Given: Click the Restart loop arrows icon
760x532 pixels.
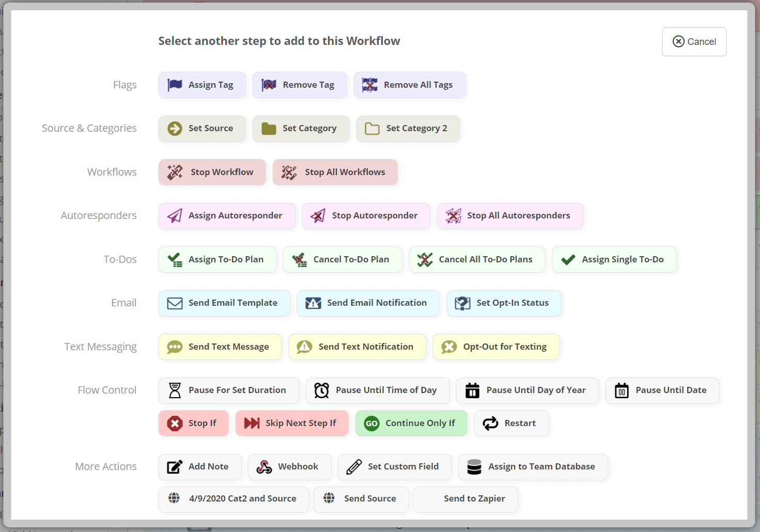Looking at the screenshot, I should (x=490, y=424).
